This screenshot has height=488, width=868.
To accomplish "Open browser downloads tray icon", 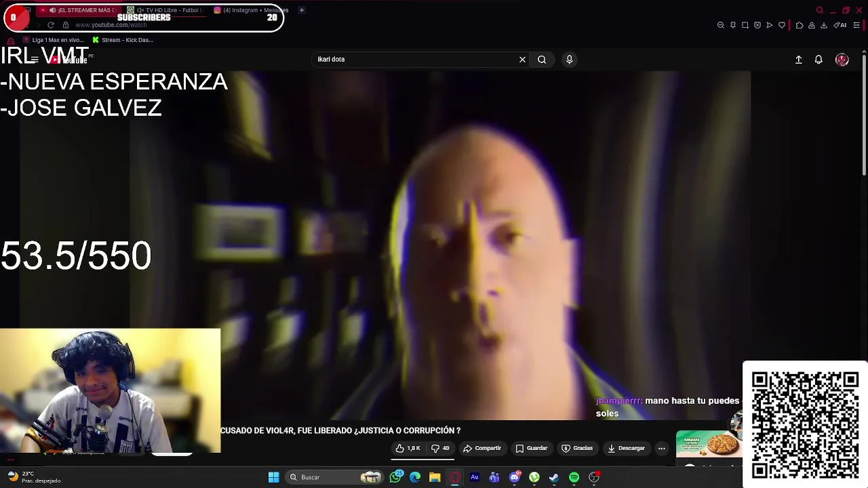I will pyautogui.click(x=824, y=25).
